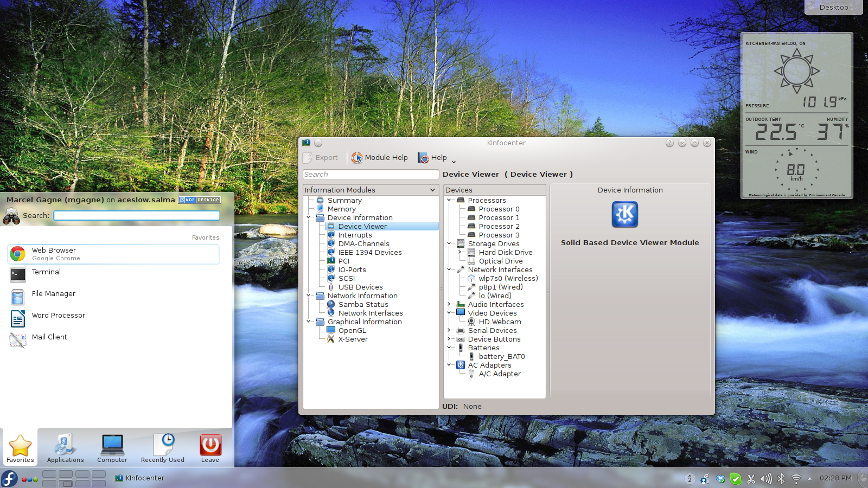Launch Word Processor from Favorites

[x=113, y=319]
